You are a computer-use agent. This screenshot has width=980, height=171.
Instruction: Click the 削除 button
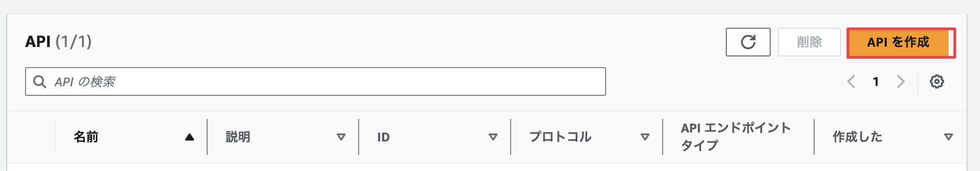click(x=809, y=42)
